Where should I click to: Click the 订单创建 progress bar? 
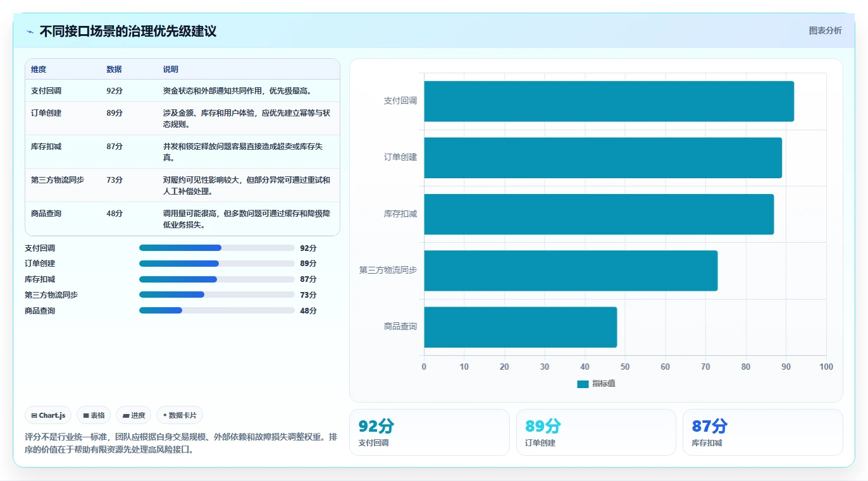click(x=217, y=264)
